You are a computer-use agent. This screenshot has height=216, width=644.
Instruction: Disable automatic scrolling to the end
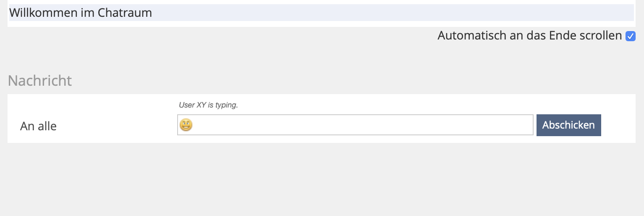pyautogui.click(x=630, y=36)
